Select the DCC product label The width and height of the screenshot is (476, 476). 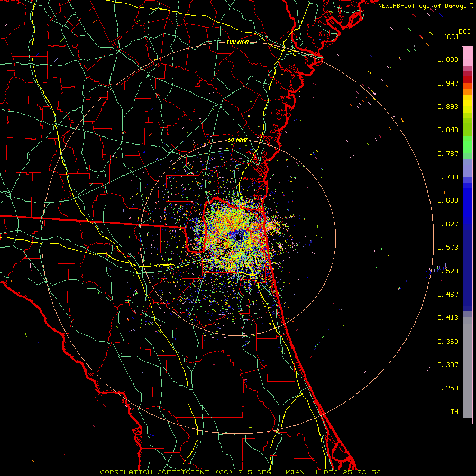click(464, 32)
